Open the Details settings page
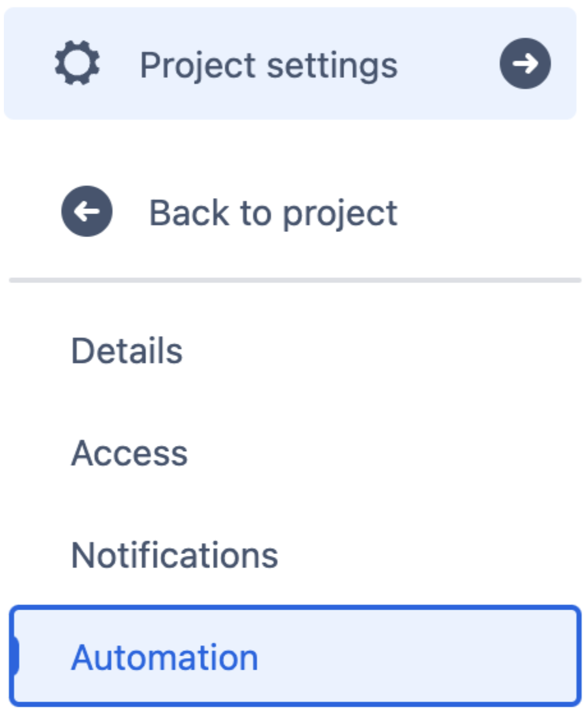 tap(127, 351)
